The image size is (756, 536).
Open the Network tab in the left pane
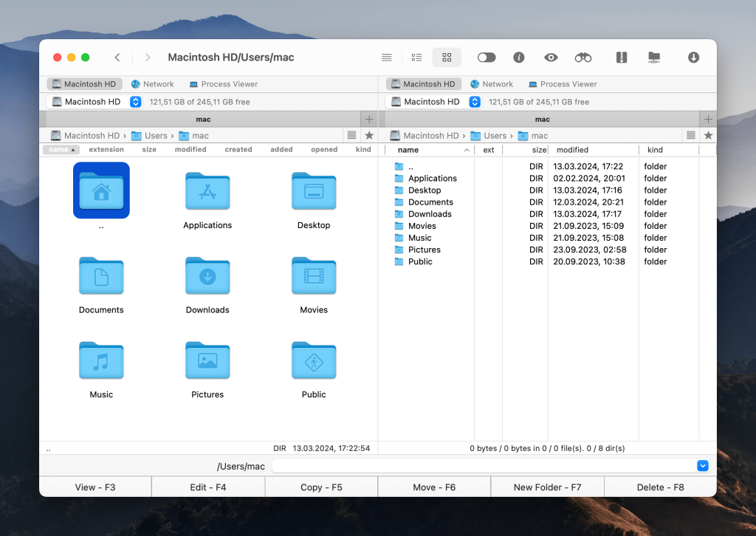coord(152,83)
